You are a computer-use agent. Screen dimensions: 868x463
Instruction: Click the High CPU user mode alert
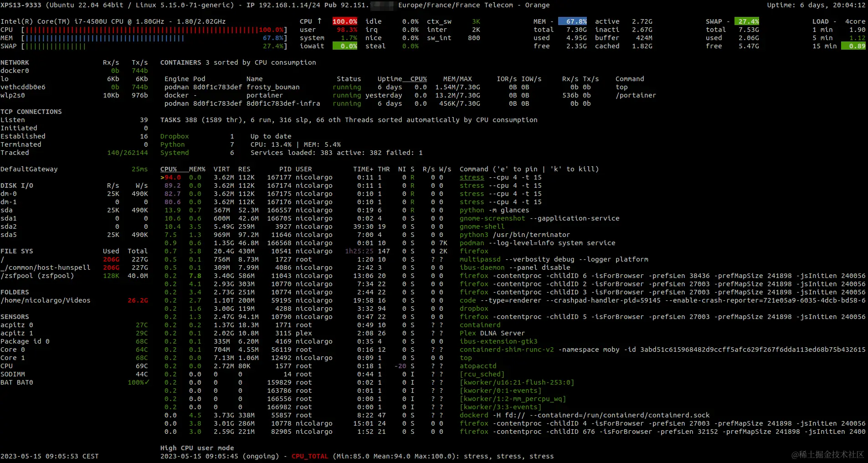197,448
